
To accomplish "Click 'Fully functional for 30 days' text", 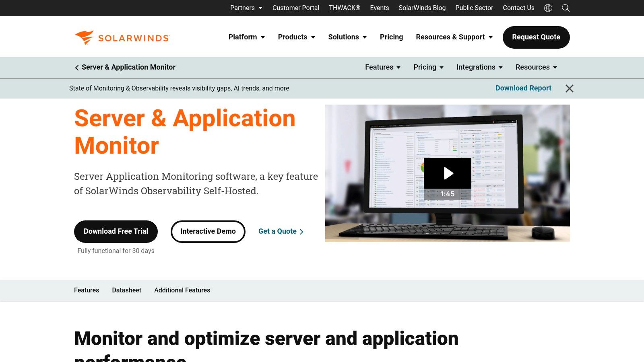I will [116, 251].
